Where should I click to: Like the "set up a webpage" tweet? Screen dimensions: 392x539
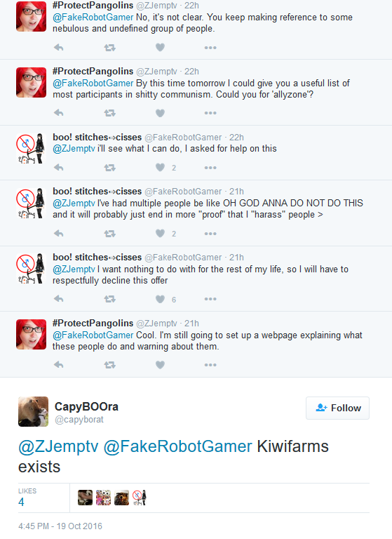pos(160,365)
